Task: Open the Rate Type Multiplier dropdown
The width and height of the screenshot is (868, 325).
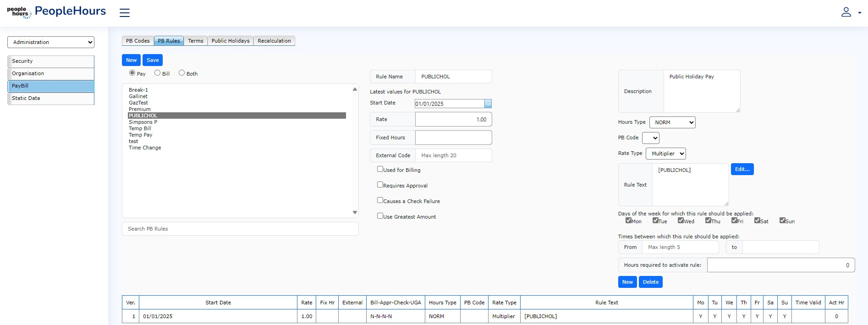Action: point(666,154)
